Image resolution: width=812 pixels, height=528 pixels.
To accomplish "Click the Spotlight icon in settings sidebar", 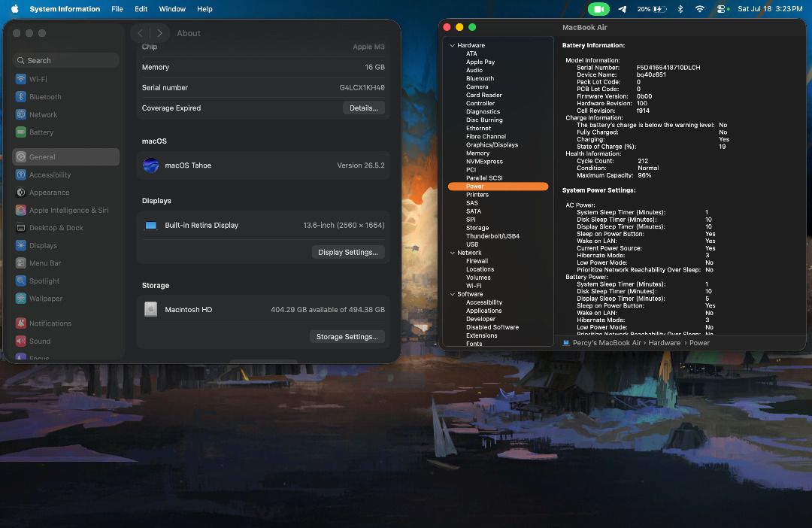I will click(21, 281).
